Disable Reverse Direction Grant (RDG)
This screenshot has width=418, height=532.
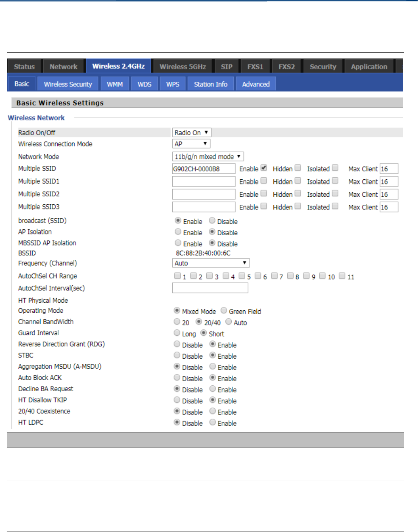point(177,344)
